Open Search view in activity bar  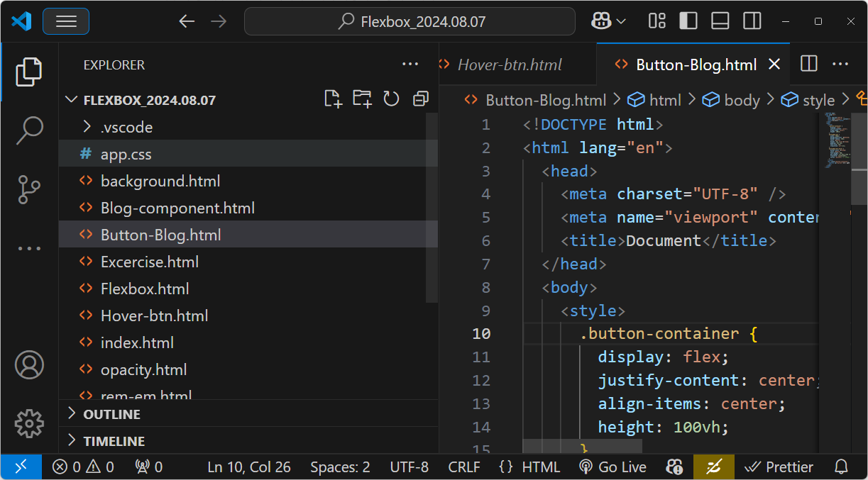click(x=29, y=130)
